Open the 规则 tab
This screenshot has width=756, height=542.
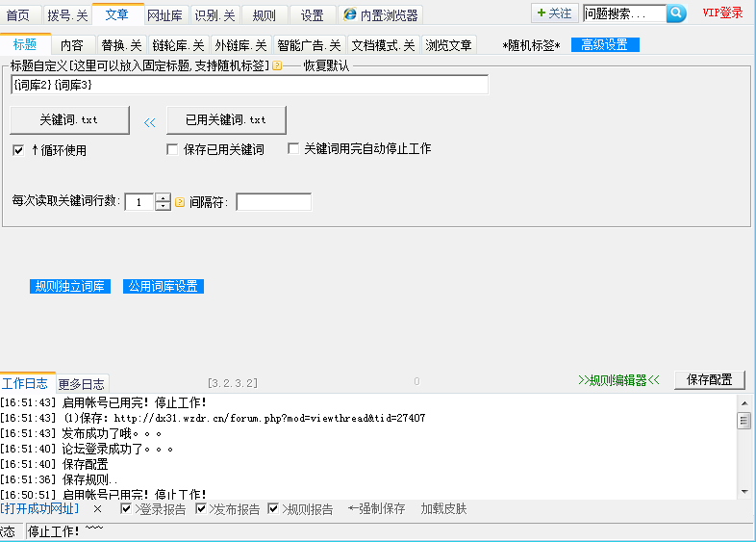click(265, 15)
